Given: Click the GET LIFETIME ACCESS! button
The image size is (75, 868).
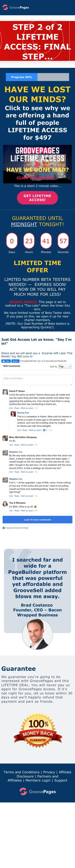Looking at the screenshot, I should click(37, 198).
